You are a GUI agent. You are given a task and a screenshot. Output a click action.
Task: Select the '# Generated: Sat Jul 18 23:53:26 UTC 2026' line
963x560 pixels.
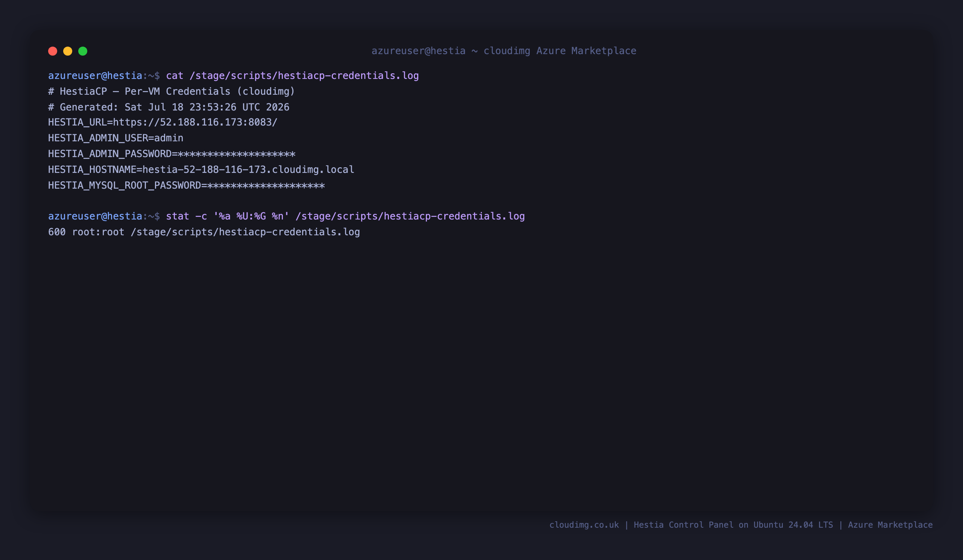pos(169,107)
